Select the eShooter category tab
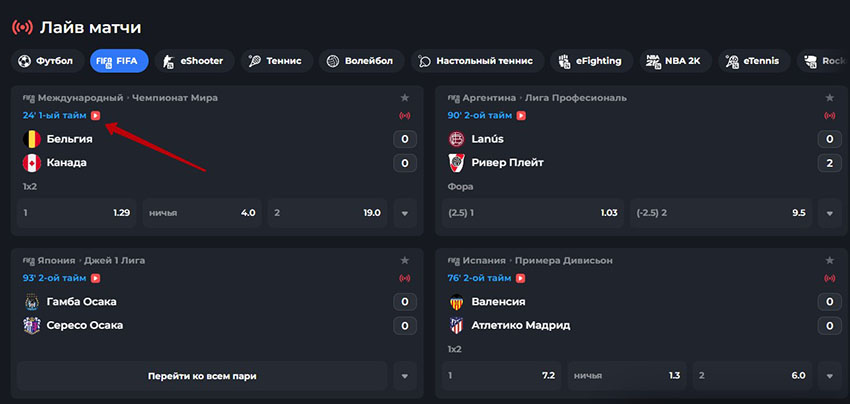 [194, 61]
